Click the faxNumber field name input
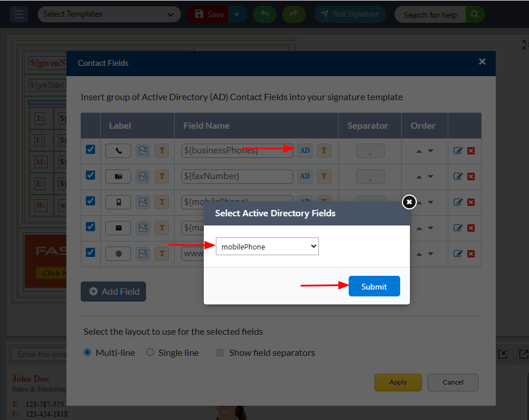 [237, 176]
